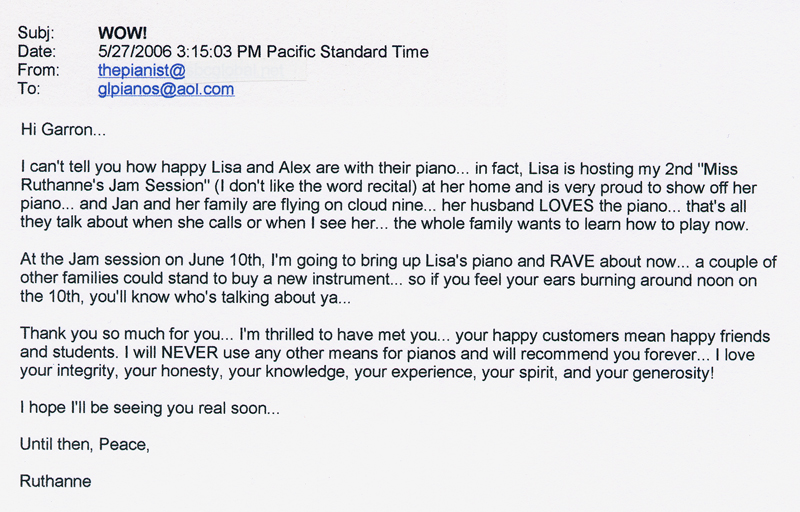
Task: Click the capitalized word "NEVER"
Action: (149, 354)
